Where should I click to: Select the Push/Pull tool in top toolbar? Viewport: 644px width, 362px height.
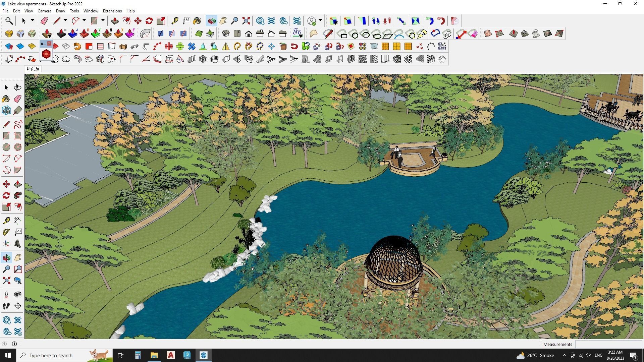115,21
